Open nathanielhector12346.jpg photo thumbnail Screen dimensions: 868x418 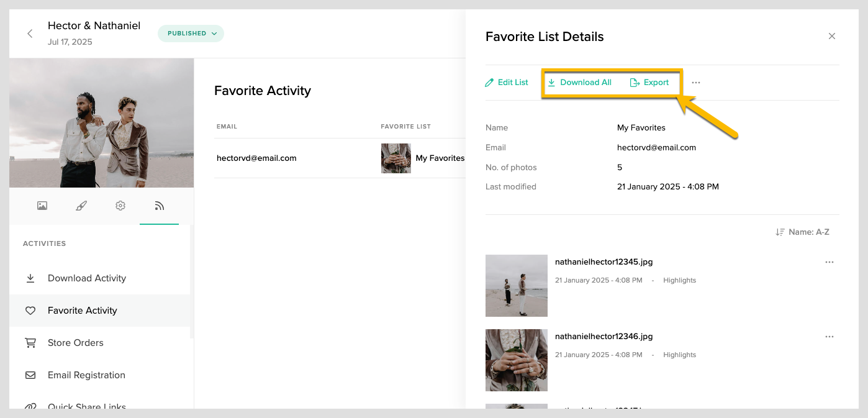517,360
